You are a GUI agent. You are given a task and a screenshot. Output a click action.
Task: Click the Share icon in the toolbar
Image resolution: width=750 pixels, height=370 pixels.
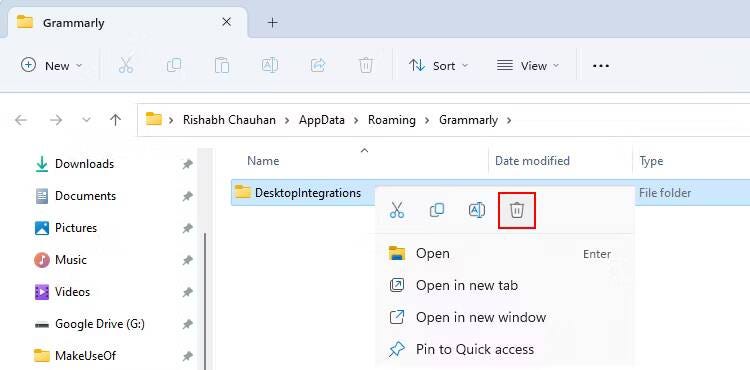(x=318, y=65)
